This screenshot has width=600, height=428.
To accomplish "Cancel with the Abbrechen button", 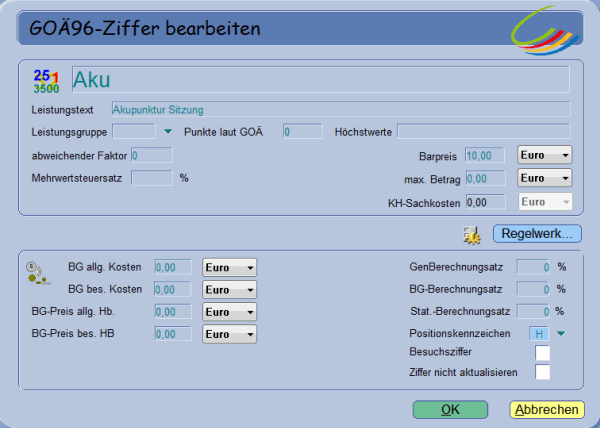I will point(546,409).
